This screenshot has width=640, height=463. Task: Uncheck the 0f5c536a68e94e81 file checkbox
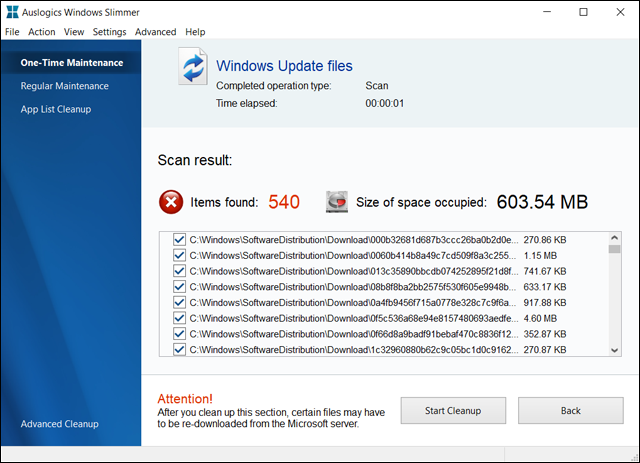[179, 318]
